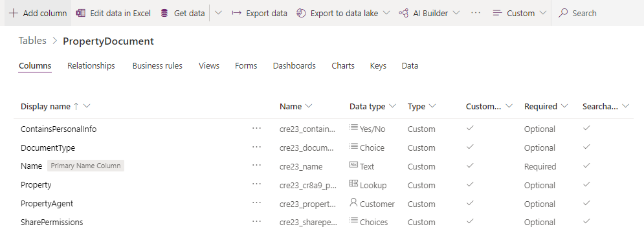This screenshot has height=240, width=644.
Task: Click the Add column plus icon
Action: click(14, 13)
